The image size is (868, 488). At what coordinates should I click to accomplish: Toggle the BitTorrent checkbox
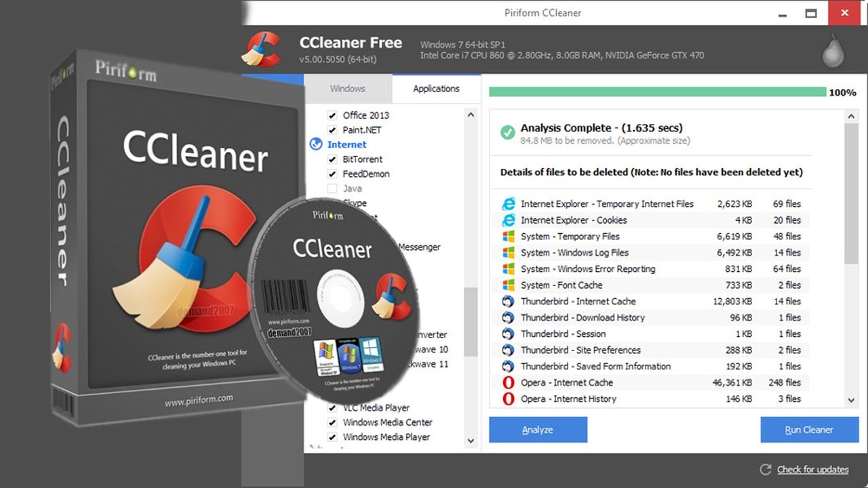pyautogui.click(x=332, y=159)
